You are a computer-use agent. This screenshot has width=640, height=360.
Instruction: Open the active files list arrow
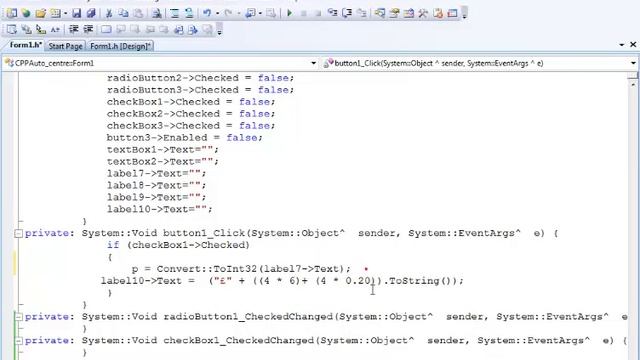click(x=621, y=44)
